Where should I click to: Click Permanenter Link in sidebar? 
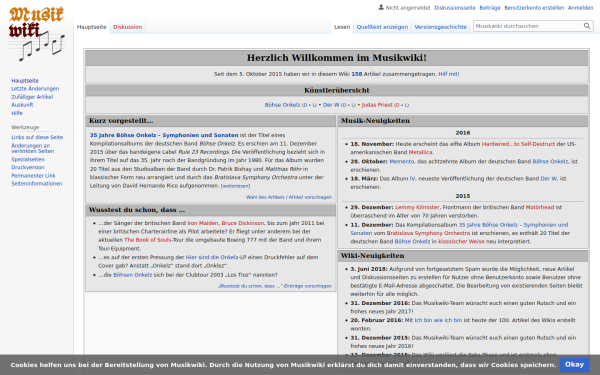pyautogui.click(x=33, y=176)
